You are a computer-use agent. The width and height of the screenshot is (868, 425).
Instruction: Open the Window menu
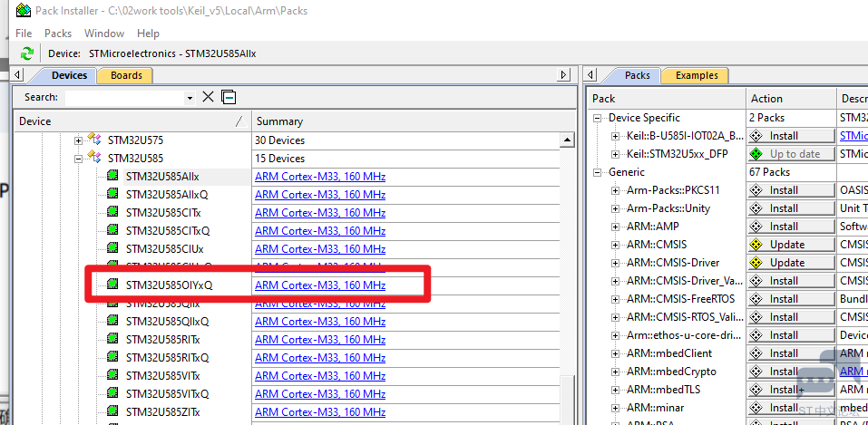click(104, 34)
